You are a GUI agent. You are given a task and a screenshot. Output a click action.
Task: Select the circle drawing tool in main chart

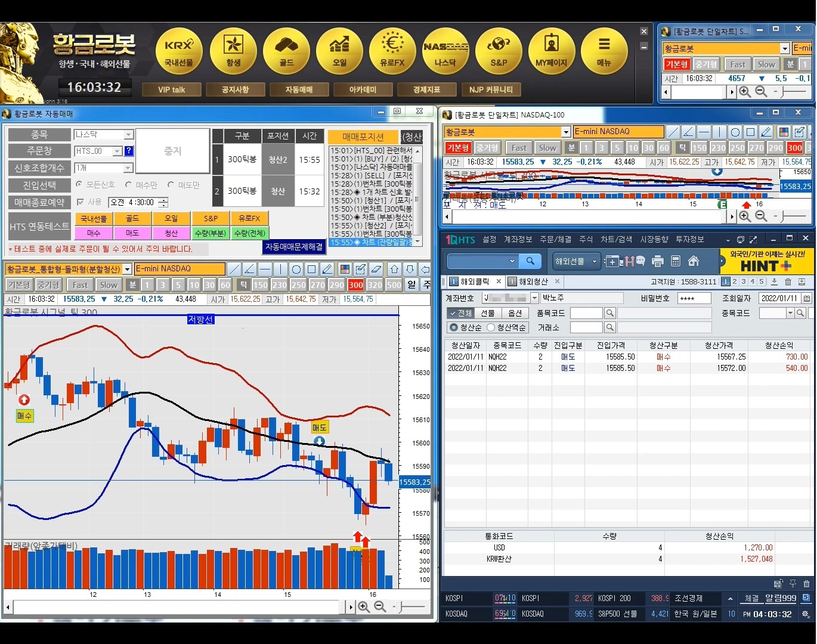(x=296, y=269)
